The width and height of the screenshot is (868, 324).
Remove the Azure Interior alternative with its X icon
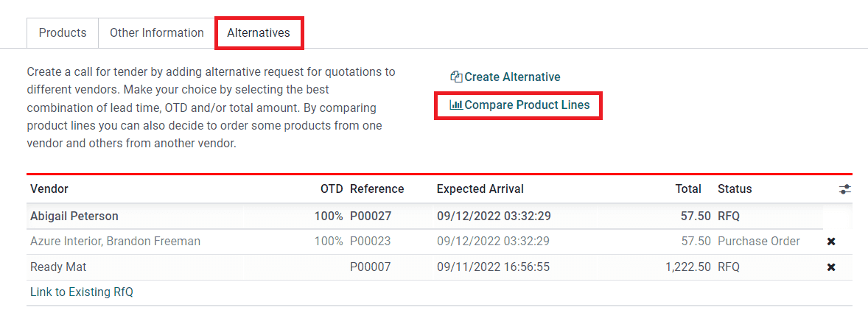pyautogui.click(x=831, y=242)
